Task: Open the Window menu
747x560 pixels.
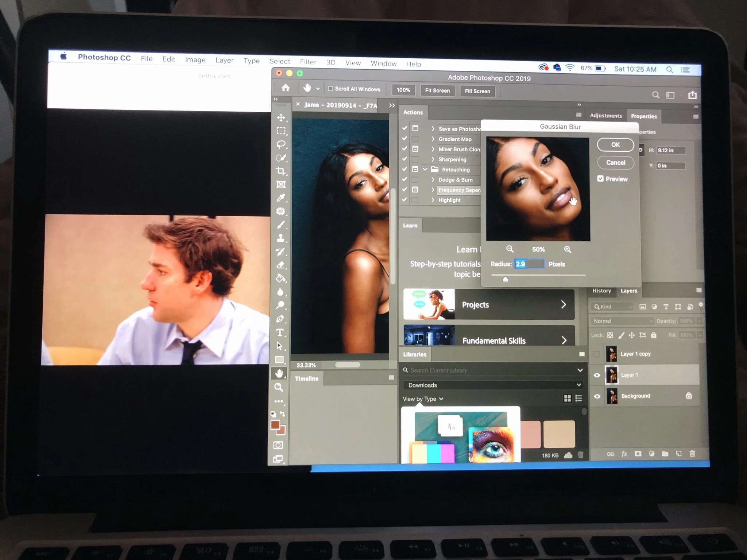Action: coord(384,63)
